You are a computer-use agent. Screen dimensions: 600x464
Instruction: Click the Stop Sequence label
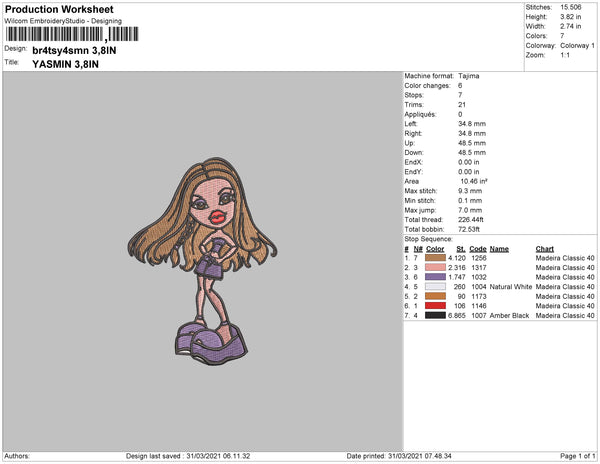(x=428, y=239)
